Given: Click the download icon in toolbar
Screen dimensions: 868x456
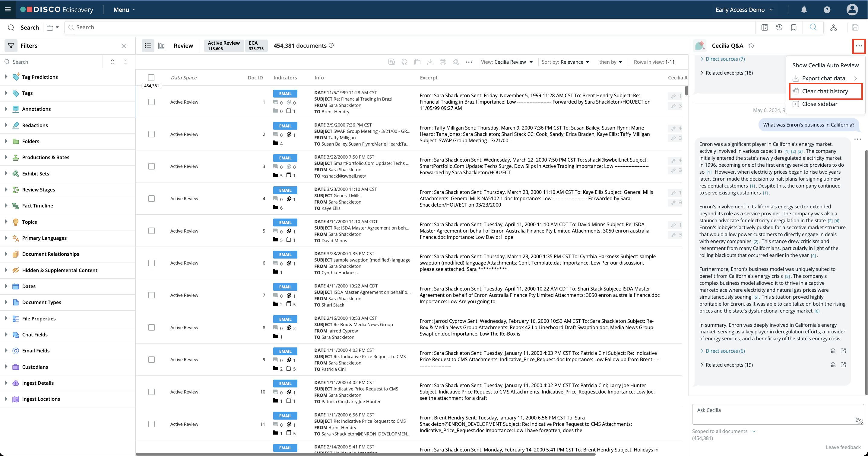Looking at the screenshot, I should [430, 62].
